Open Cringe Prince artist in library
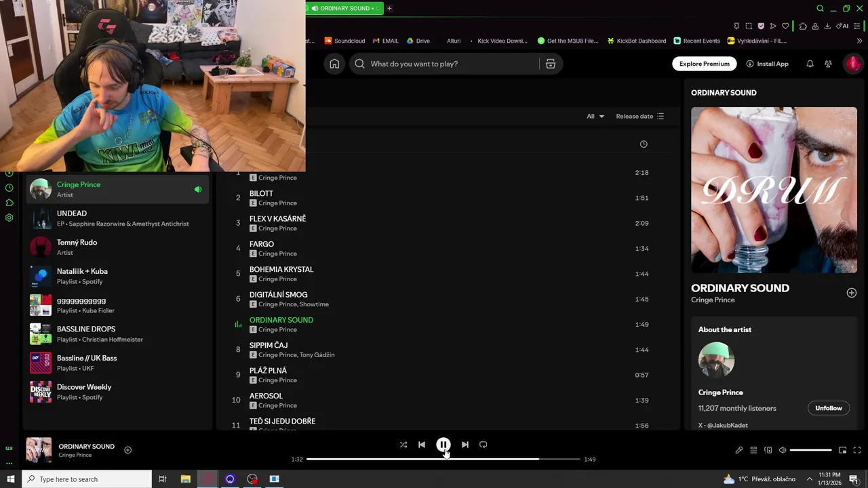Image resolution: width=868 pixels, height=488 pixels. pyautogui.click(x=117, y=189)
